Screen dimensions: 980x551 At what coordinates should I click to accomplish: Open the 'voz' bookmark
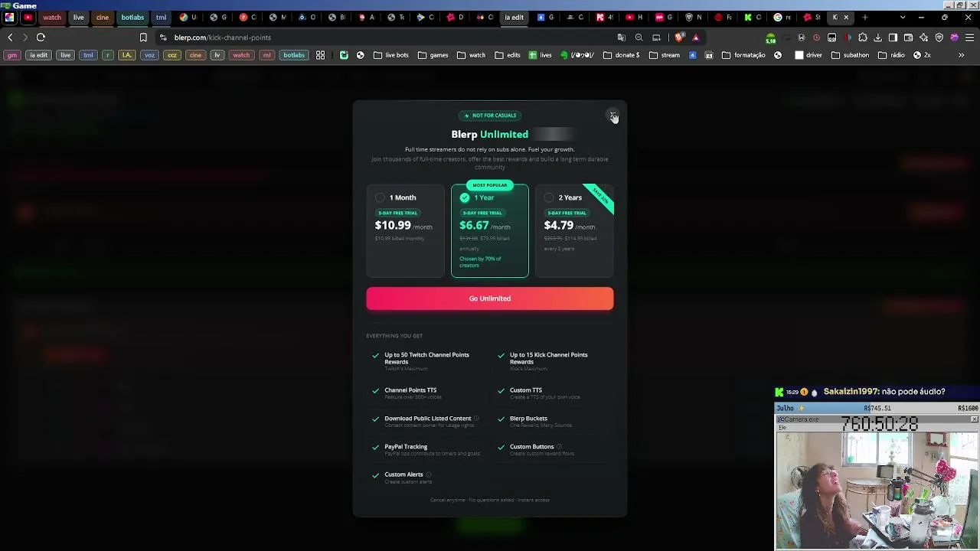(149, 55)
